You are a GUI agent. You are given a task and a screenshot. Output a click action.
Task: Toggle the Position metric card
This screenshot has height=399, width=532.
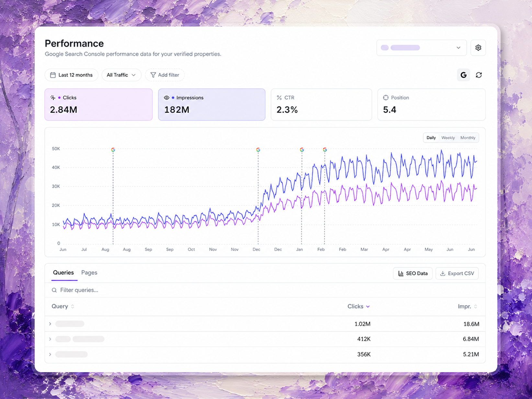point(431,105)
